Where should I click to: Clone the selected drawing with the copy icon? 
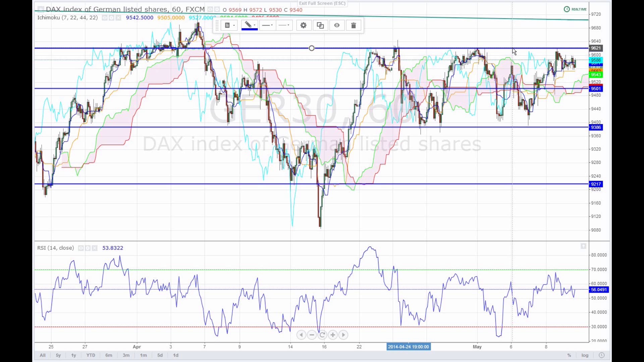tap(320, 25)
